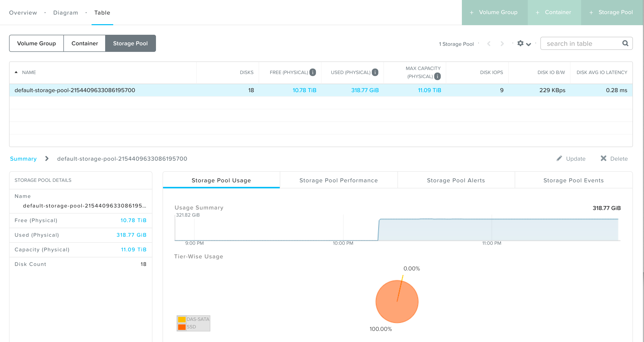The width and height of the screenshot is (644, 342).
Task: Open the Diagram view
Action: coord(65,12)
